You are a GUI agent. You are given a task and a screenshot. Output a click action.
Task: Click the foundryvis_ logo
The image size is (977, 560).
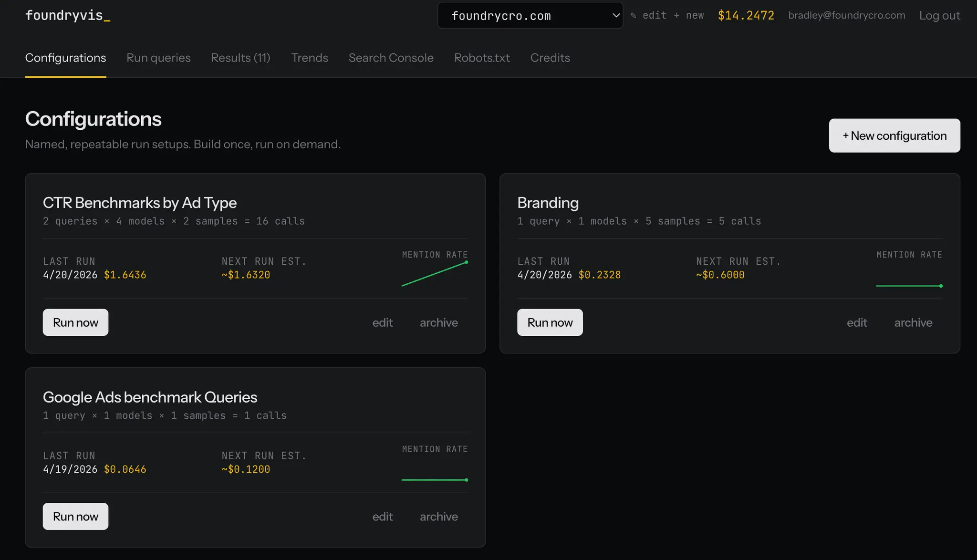point(68,16)
